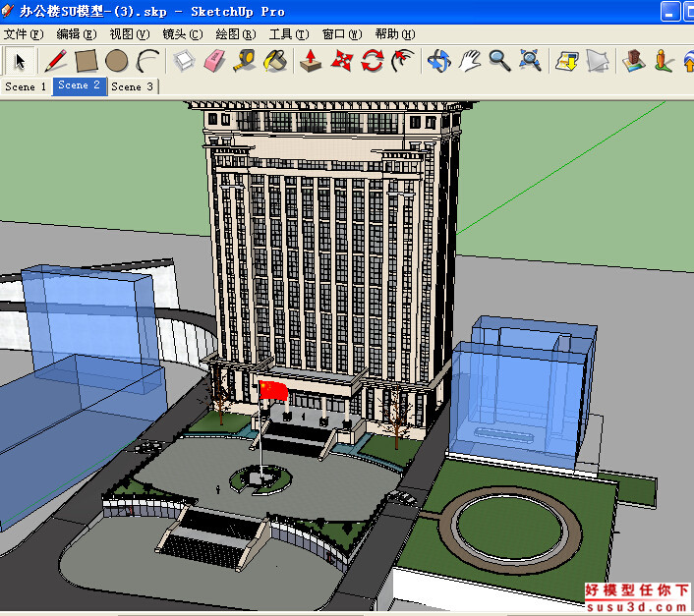This screenshot has height=616, width=694.
Task: Select the pink Eraser tool
Action: point(214,61)
